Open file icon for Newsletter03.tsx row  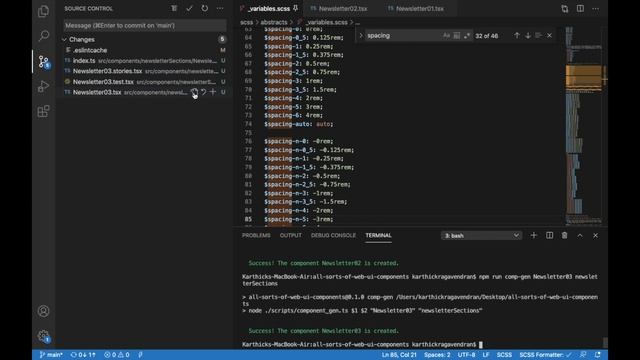tap(194, 93)
